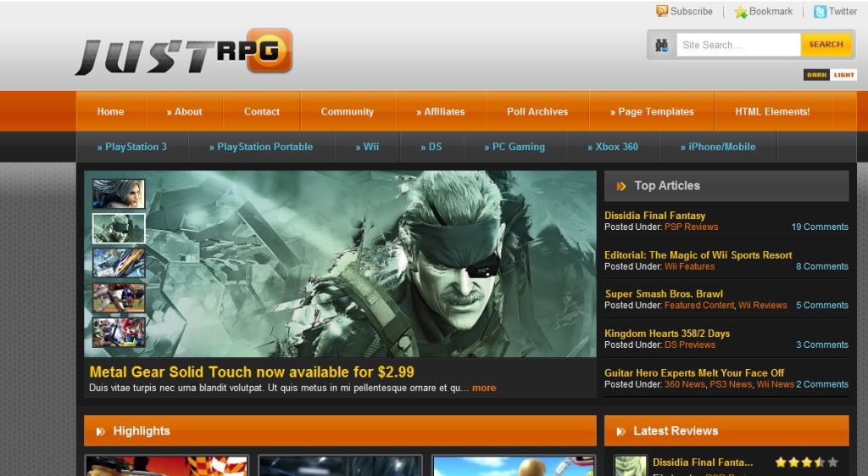Viewport: 868px width, 476px height.
Task: Click the Dissidia review star rating
Action: click(x=807, y=462)
